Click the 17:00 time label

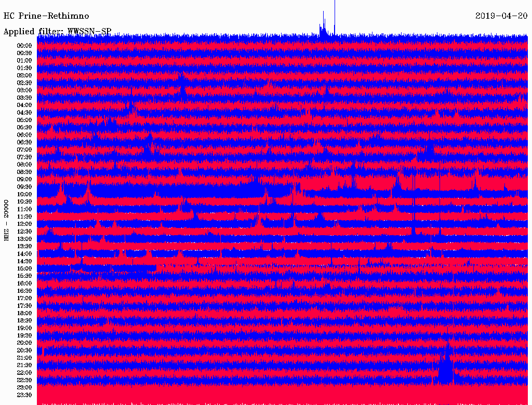pos(24,298)
